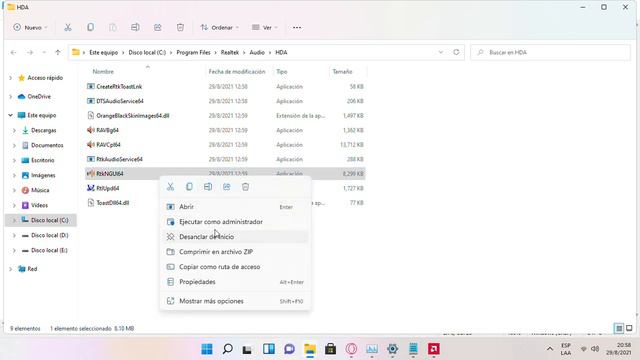Click the context menu Rename icon

pos(208,187)
